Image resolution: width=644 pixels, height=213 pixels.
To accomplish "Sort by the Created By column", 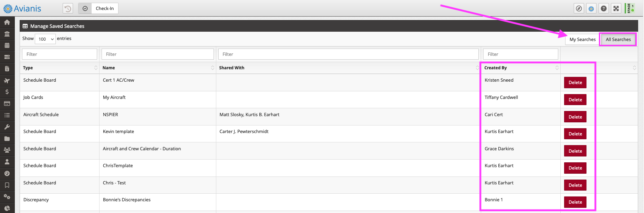I will pos(521,68).
